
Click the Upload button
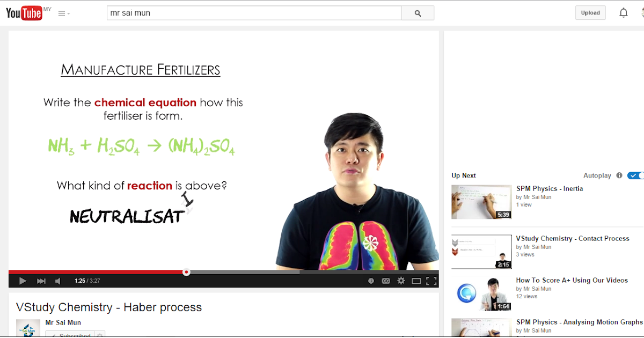[x=590, y=13]
